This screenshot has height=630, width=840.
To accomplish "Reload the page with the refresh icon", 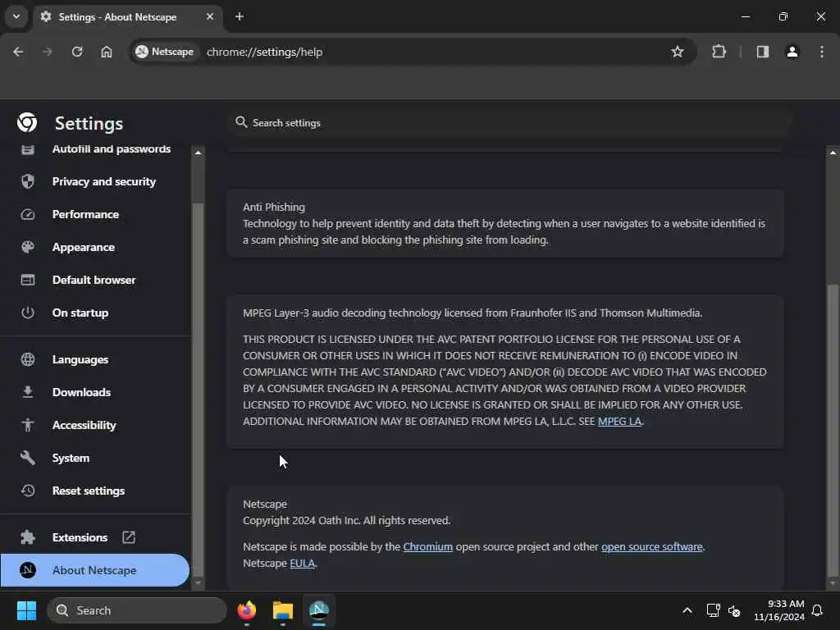I will (x=77, y=52).
